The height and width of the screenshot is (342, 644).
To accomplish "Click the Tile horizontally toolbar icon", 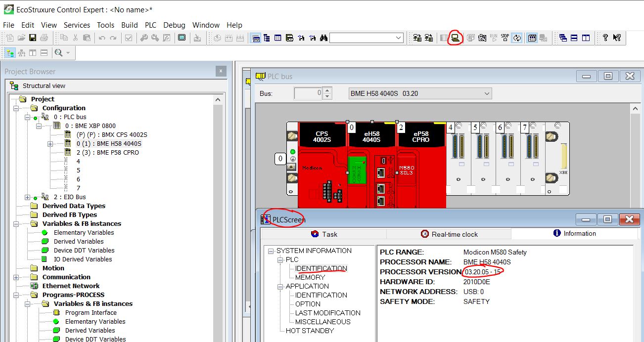I will 574,38.
